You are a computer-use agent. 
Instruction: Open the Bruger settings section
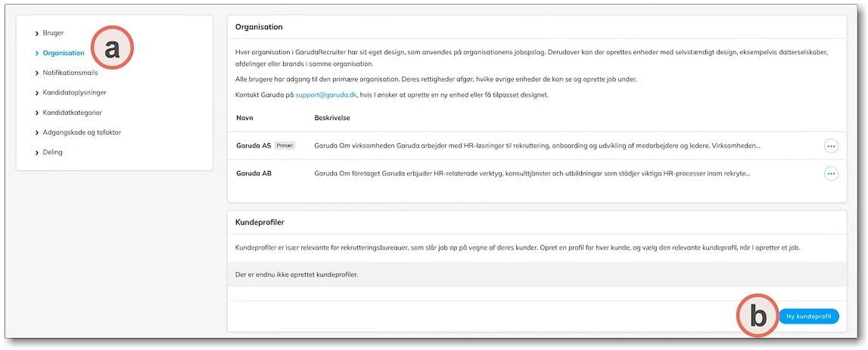click(x=53, y=33)
